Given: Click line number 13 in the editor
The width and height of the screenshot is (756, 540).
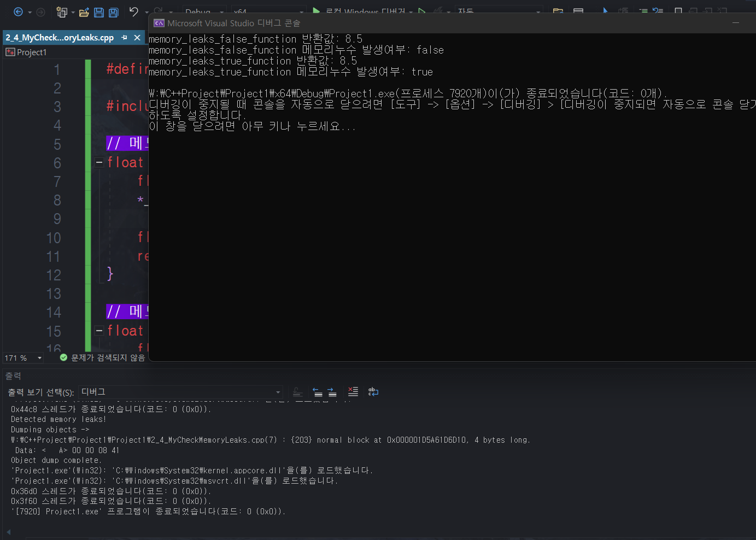Looking at the screenshot, I should pyautogui.click(x=54, y=294).
